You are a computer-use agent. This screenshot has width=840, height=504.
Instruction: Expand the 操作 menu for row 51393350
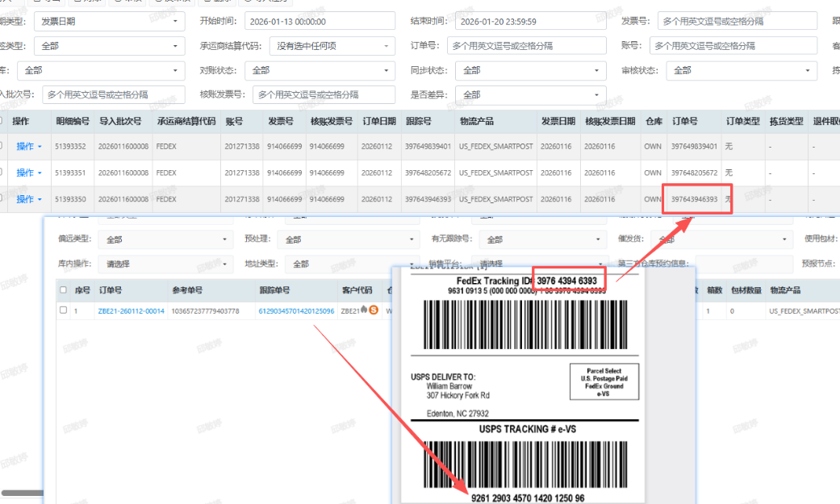[x=29, y=198]
